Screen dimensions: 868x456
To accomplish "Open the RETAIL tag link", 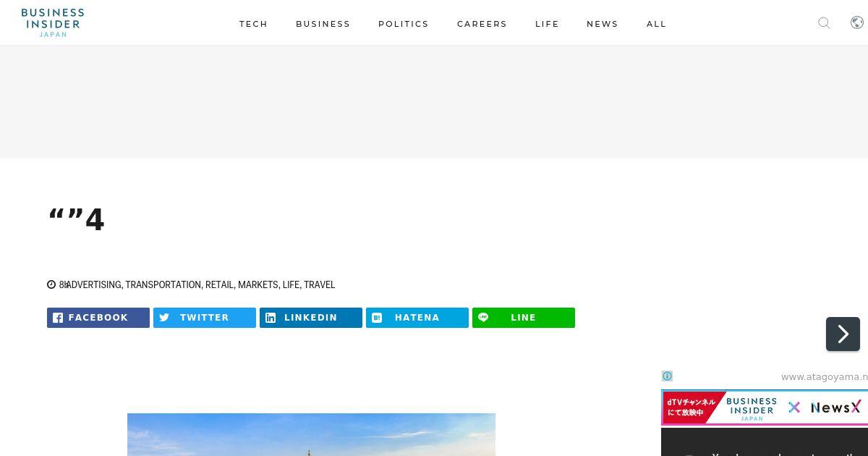I will coord(219,284).
